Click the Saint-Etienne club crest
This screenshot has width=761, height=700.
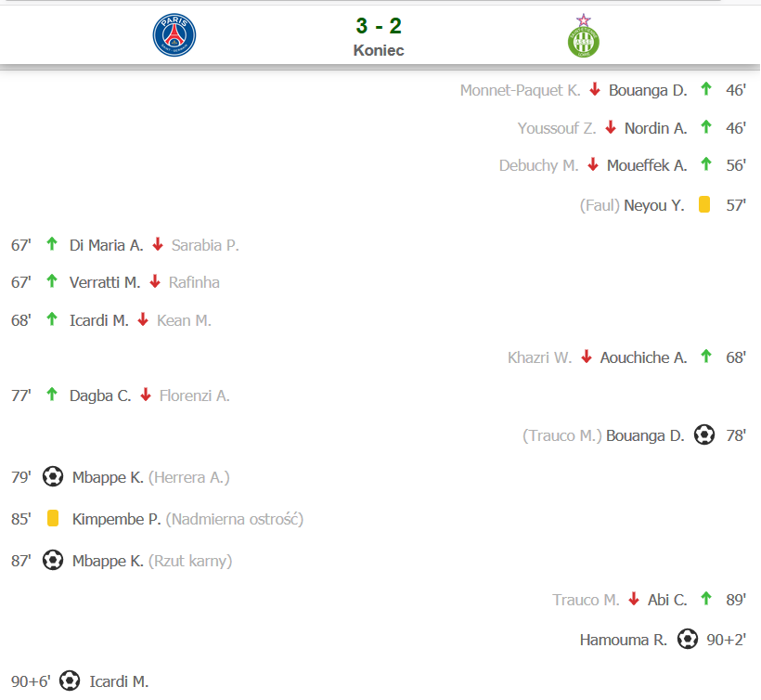click(584, 35)
